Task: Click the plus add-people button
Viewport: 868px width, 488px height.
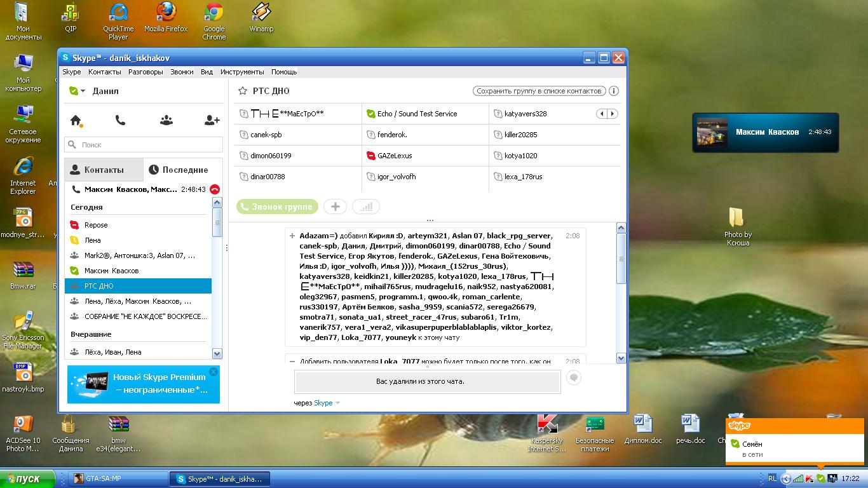Action: (335, 207)
